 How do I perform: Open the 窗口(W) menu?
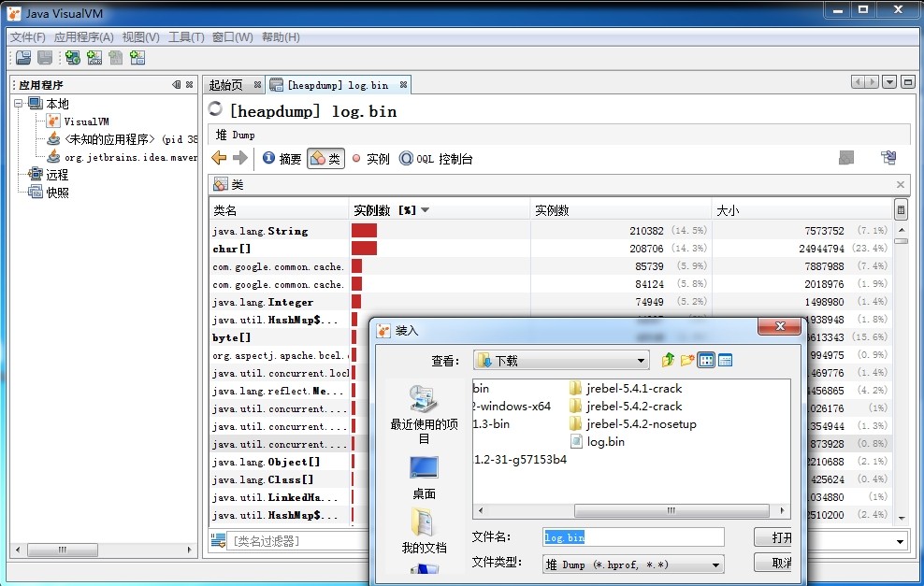pos(232,37)
